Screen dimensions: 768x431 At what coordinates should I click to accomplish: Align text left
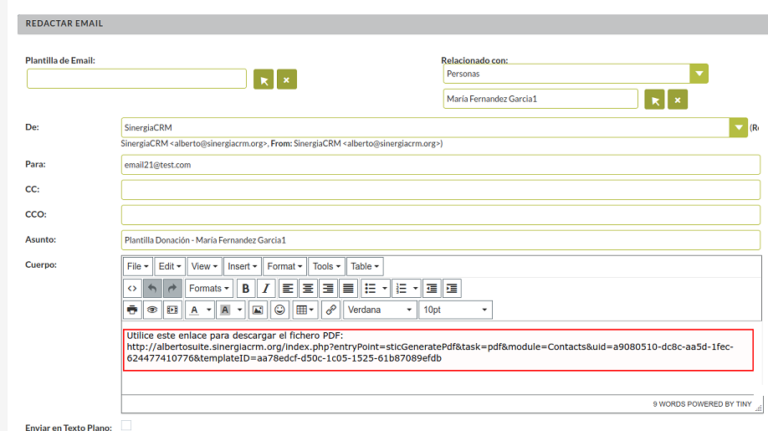pos(288,288)
